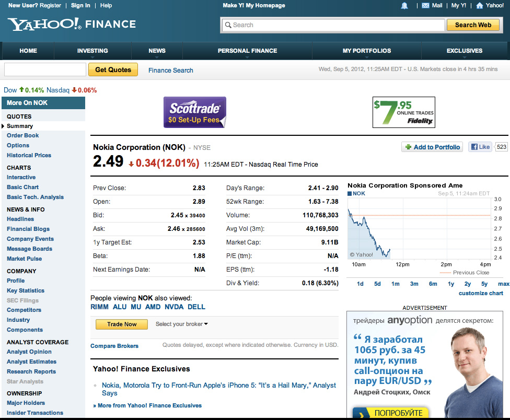Click the Yahoo! home house icon
The height and width of the screenshot is (420, 510).
coord(479,6)
